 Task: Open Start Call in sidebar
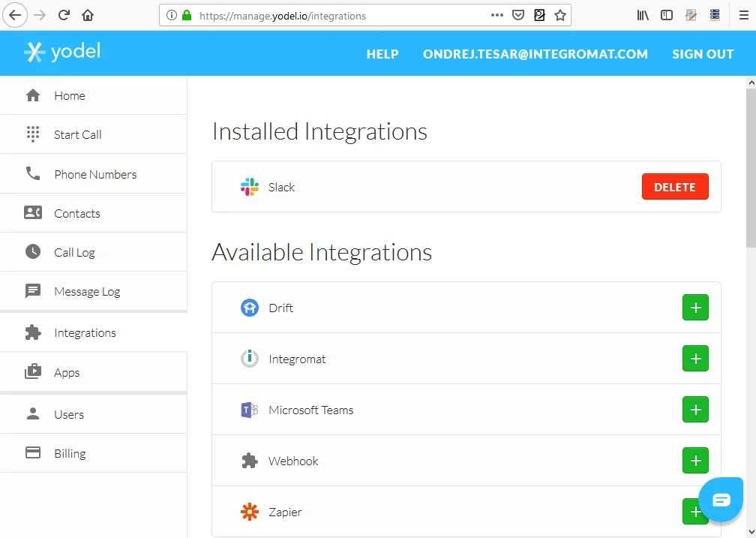tap(94, 134)
